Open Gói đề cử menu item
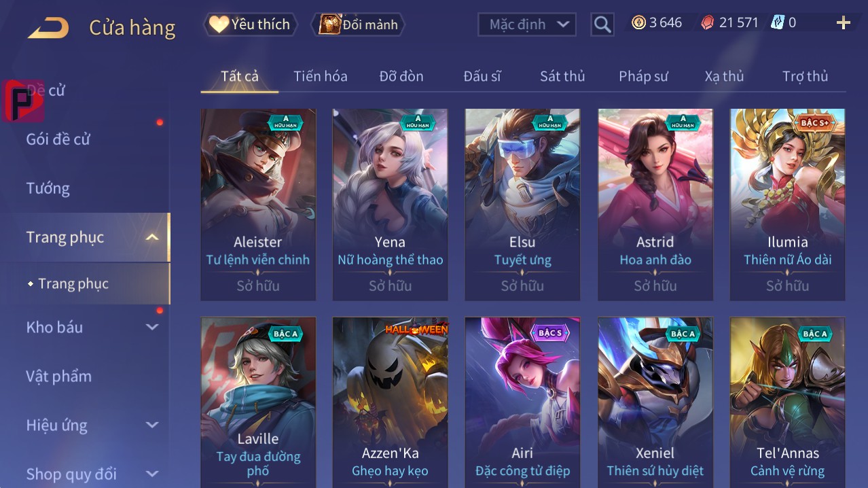Screen dimensions: 868x488 58,139
